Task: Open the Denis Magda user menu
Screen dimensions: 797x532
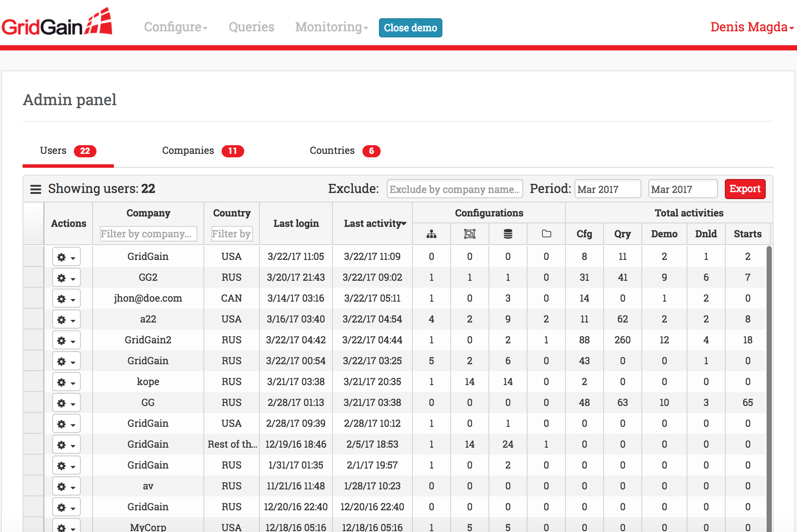Action: pyautogui.click(x=752, y=27)
